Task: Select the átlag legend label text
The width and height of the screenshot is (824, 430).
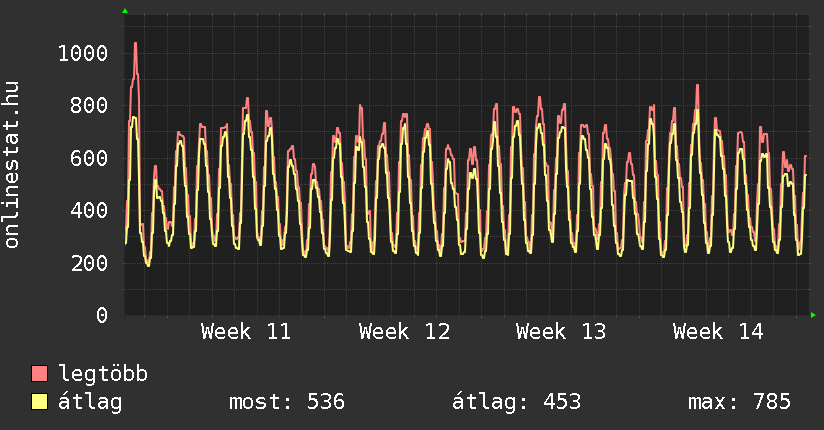Action: coord(90,402)
